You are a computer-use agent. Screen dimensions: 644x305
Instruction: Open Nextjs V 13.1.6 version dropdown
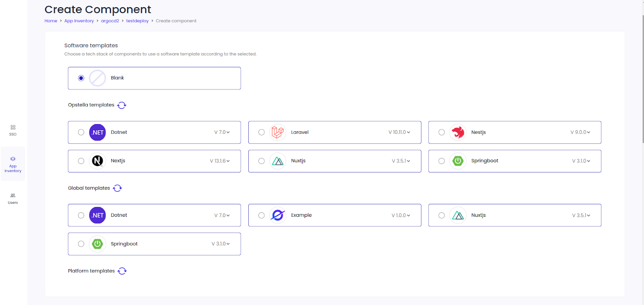[x=220, y=161]
